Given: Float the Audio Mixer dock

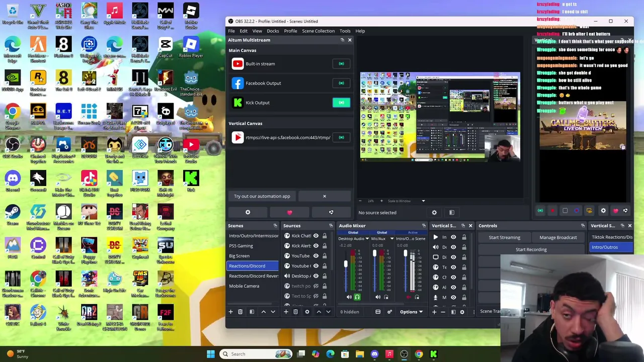Looking at the screenshot, I should click(424, 226).
